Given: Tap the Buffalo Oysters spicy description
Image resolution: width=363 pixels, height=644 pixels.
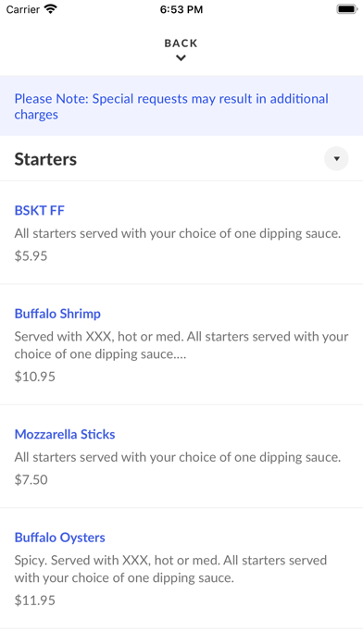Looking at the screenshot, I should (x=170, y=569).
